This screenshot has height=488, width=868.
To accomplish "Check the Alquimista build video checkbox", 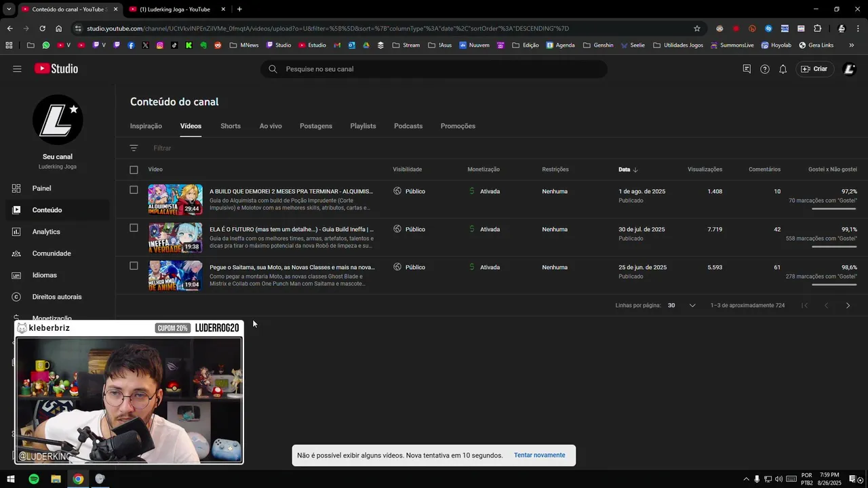I will click(x=134, y=190).
